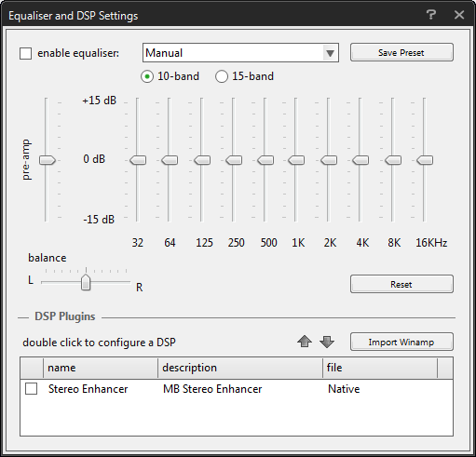Click the 4K band slider handle
This screenshot has height=457, width=476.
[360, 160]
